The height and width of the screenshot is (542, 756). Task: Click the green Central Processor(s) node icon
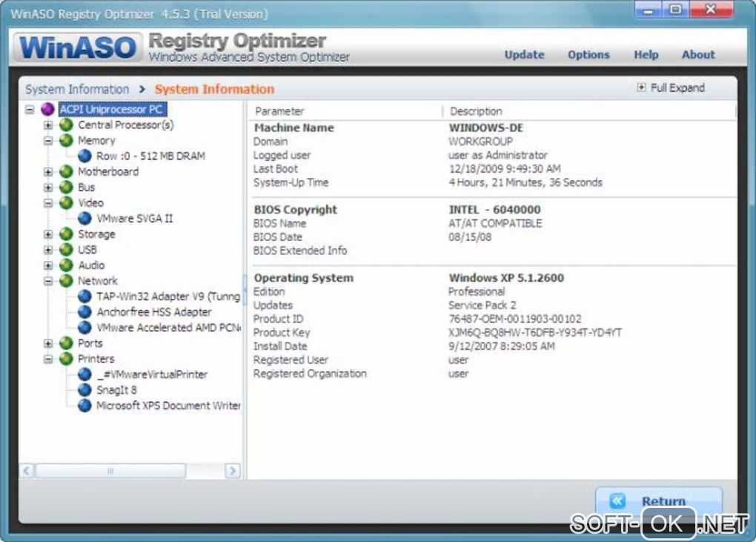click(66, 125)
